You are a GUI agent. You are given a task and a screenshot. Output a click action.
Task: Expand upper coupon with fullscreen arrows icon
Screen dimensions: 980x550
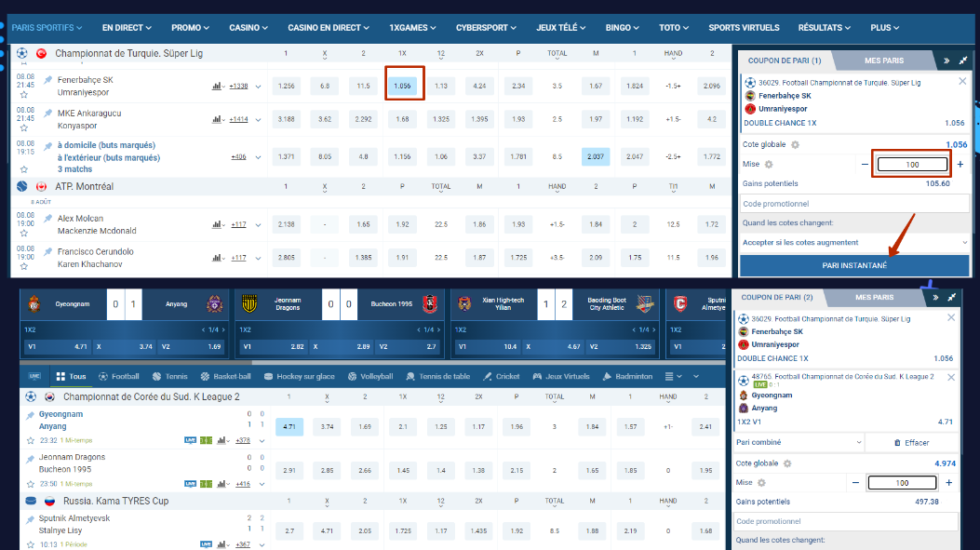click(963, 60)
